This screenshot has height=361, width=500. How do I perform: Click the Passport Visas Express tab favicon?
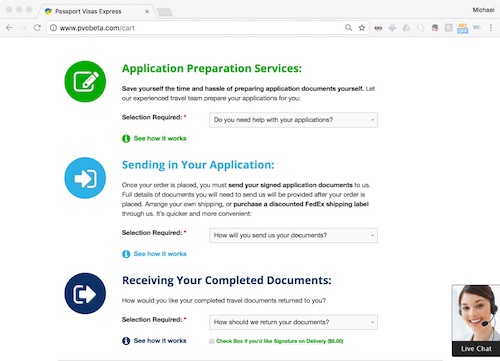[x=48, y=11]
